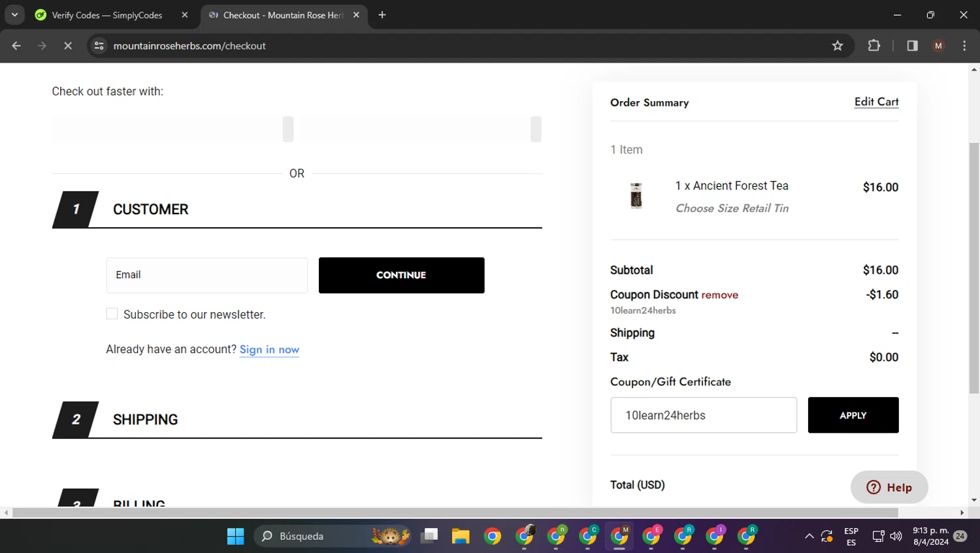The image size is (980, 553).
Task: Go back to the previous page
Action: click(16, 46)
